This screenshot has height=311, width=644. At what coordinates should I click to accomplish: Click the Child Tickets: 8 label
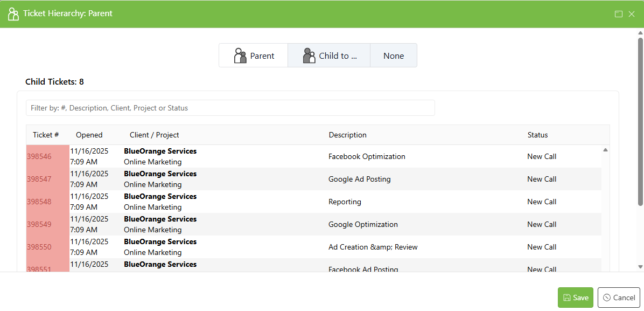(54, 82)
